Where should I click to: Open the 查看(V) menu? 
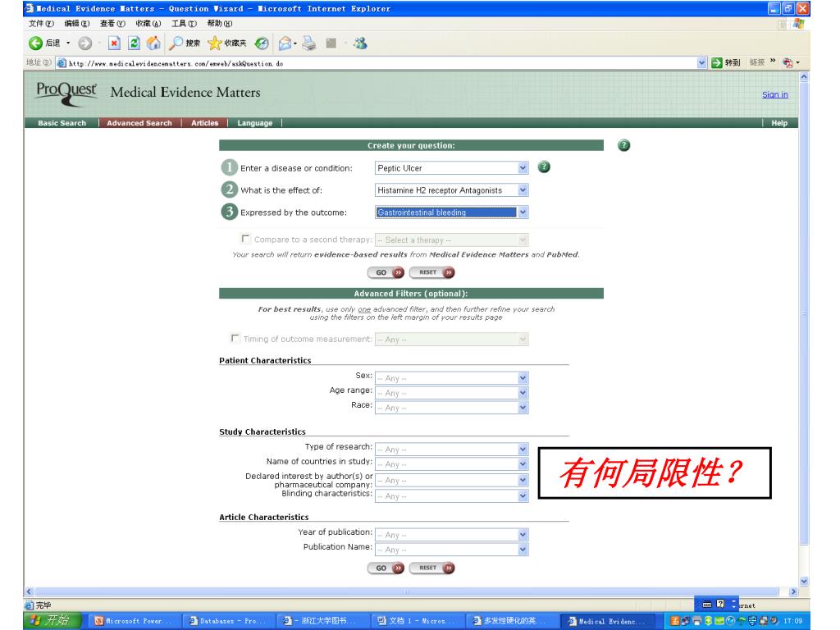tap(112, 24)
